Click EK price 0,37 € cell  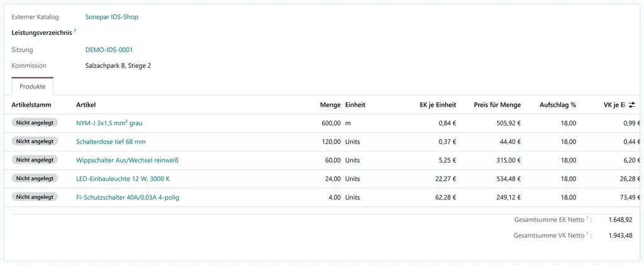tap(447, 141)
